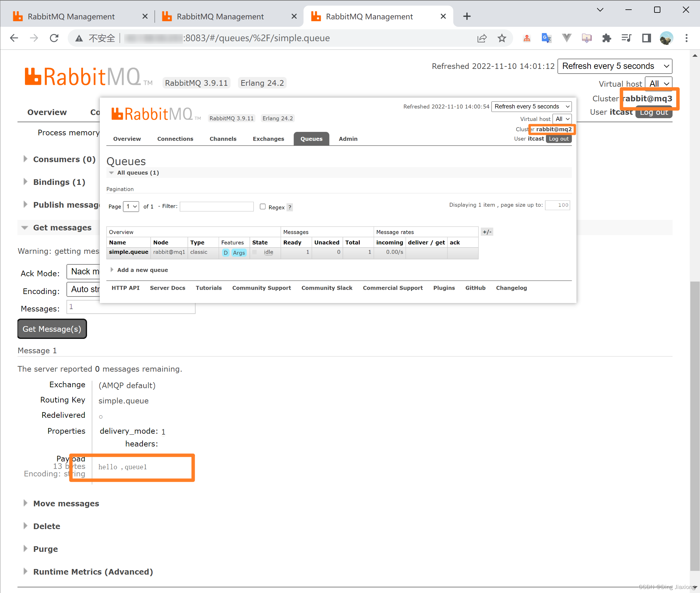Go back with the browser back arrow
700x593 pixels.
coord(14,38)
